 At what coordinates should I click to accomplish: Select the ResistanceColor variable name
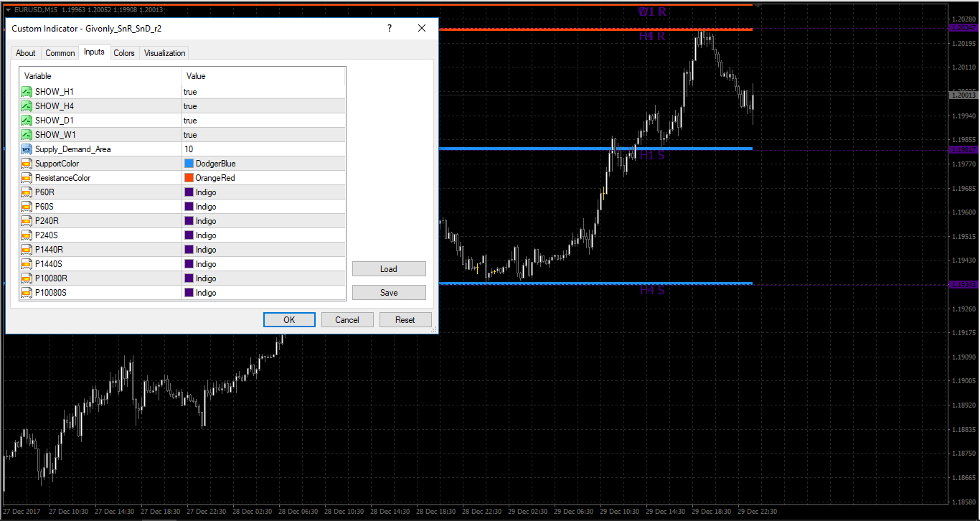coord(63,178)
